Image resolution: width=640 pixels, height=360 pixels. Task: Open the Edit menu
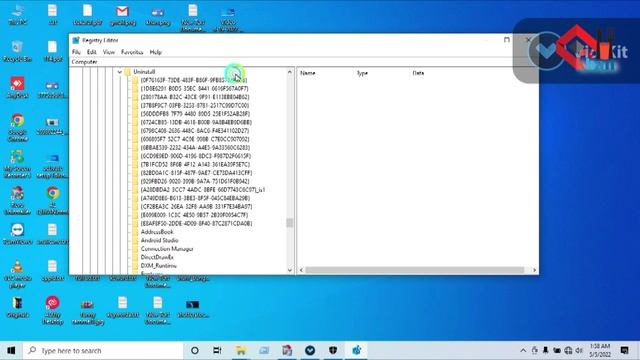(91, 52)
